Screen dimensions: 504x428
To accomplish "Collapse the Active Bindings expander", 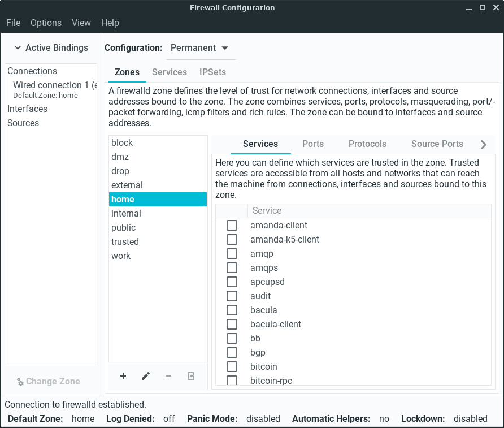I will 51,48.
